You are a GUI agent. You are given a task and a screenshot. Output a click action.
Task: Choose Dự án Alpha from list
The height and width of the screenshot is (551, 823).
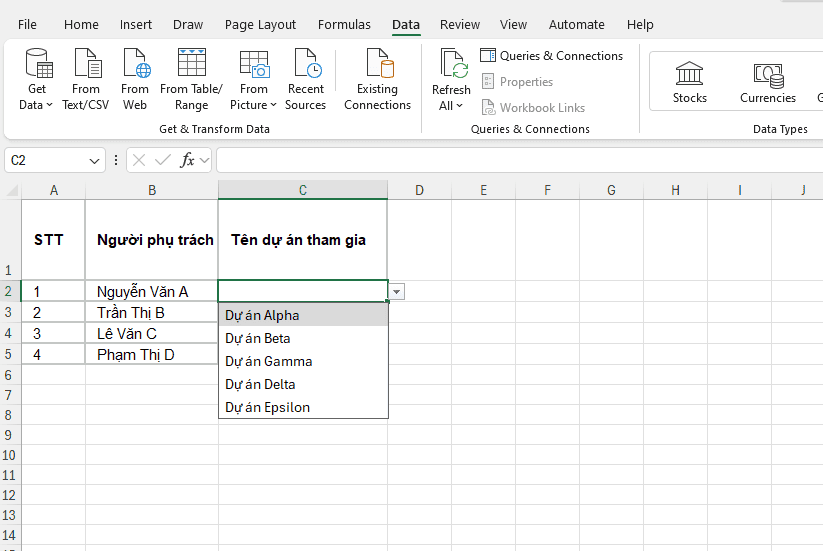click(x=303, y=315)
